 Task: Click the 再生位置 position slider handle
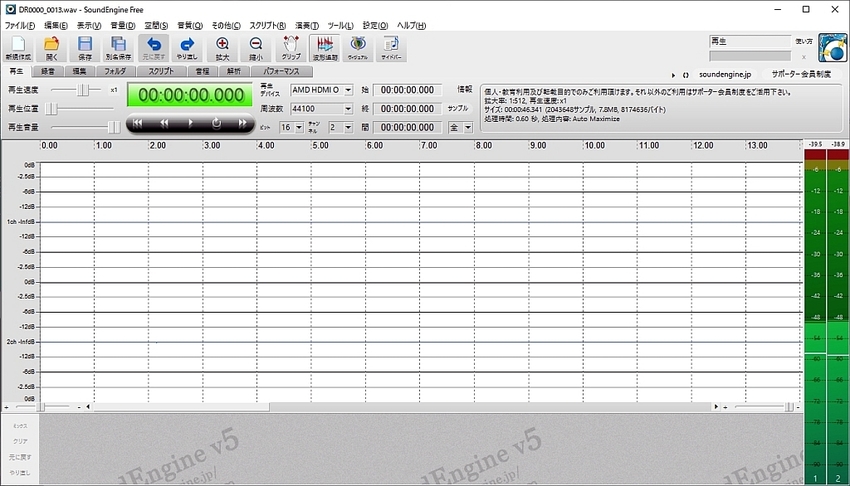click(x=51, y=109)
